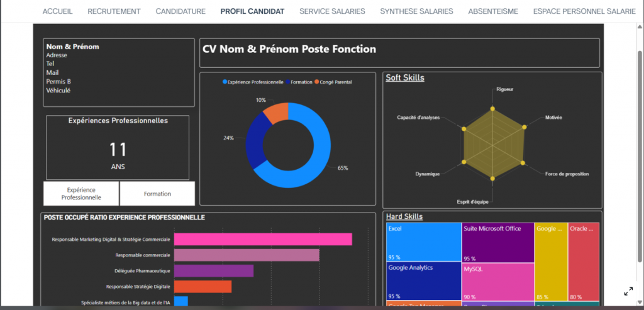Click the Expérience Professionnelle button
This screenshot has height=310, width=644.
[81, 194]
